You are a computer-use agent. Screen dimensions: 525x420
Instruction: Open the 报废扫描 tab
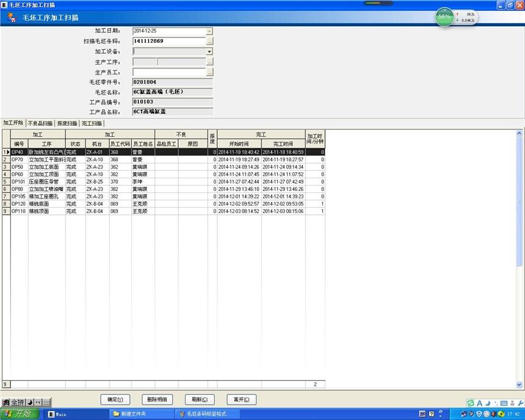pos(67,123)
